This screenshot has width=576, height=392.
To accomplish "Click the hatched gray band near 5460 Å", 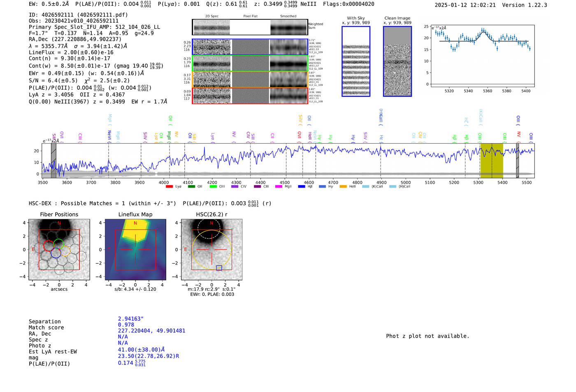I will 518,160.
